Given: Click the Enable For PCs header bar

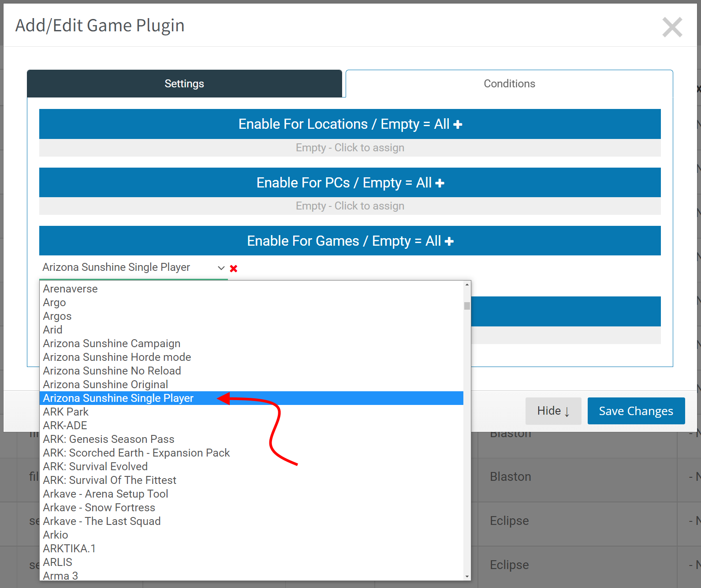Looking at the screenshot, I should pyautogui.click(x=350, y=182).
